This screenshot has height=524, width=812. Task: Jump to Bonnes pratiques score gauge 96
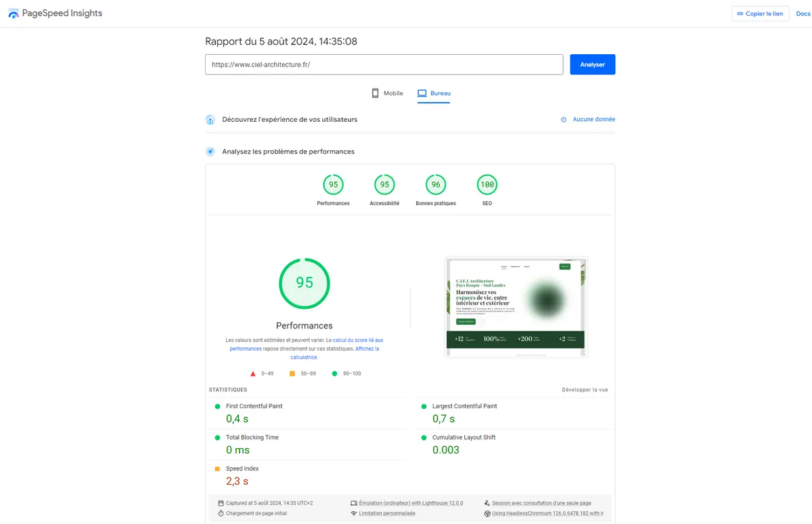[x=436, y=184]
